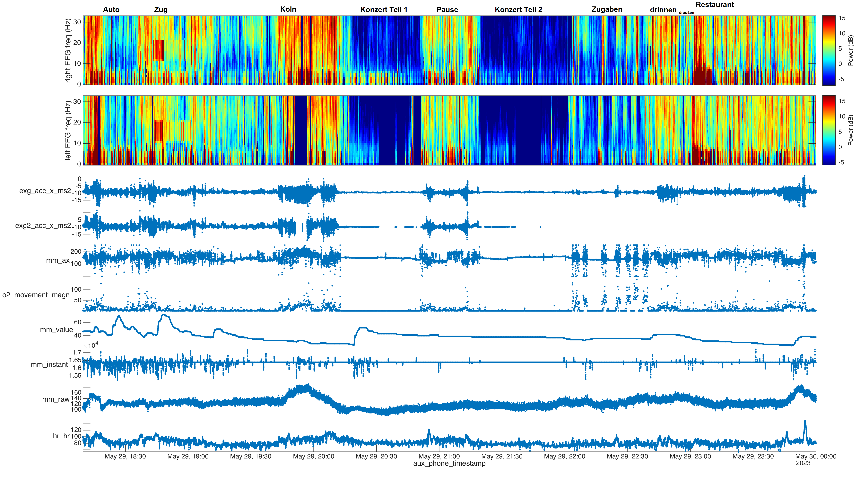Click the 'May 29, 21:00' tick label
Viewport: 868px width, 487px height.
coord(439,457)
